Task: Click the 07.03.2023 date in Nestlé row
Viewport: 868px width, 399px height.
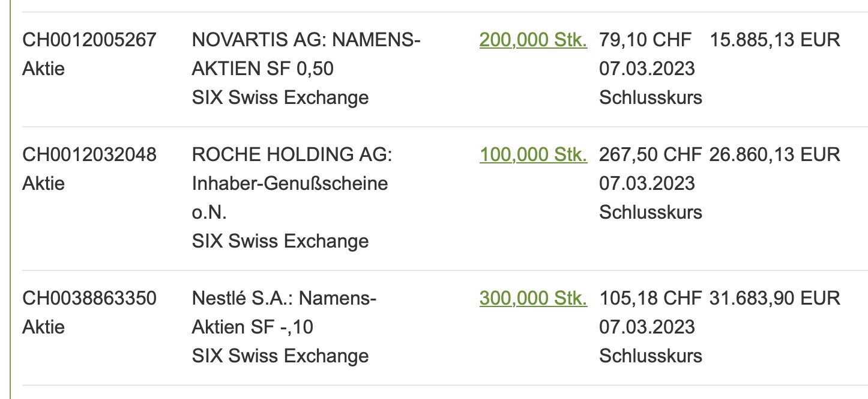Action: point(646,327)
